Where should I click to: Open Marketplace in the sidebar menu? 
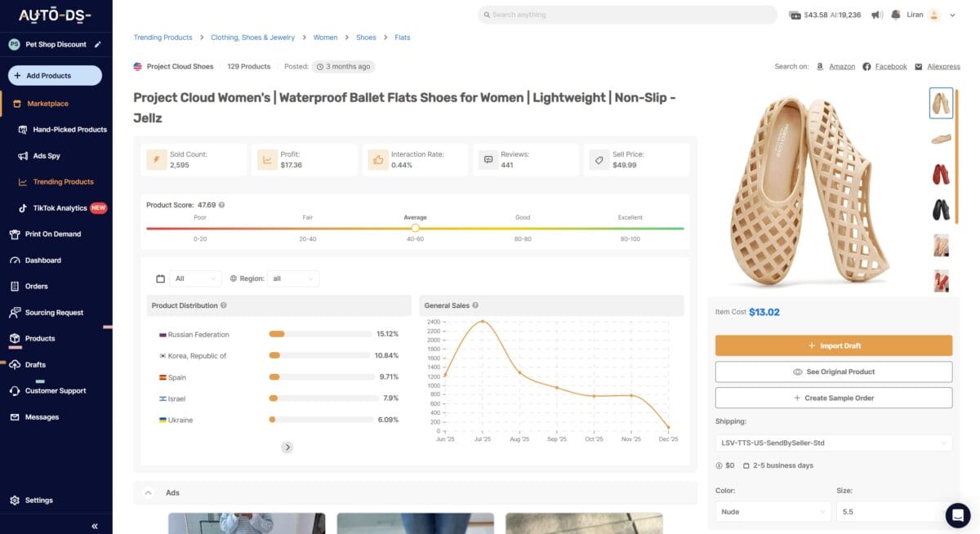pyautogui.click(x=47, y=103)
